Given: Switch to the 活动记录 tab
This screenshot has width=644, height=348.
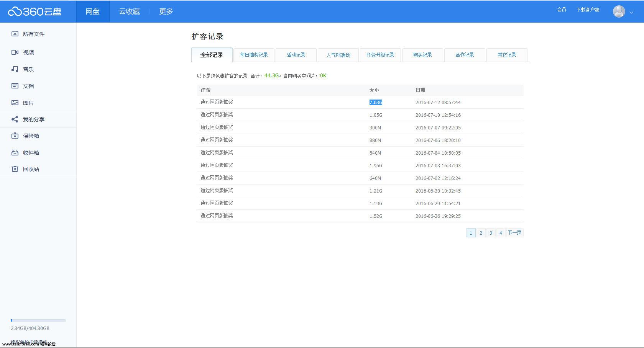Looking at the screenshot, I should pyautogui.click(x=296, y=55).
